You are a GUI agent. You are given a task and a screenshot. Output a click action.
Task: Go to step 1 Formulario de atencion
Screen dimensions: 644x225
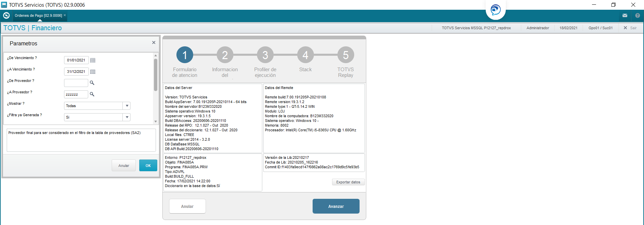(x=185, y=55)
